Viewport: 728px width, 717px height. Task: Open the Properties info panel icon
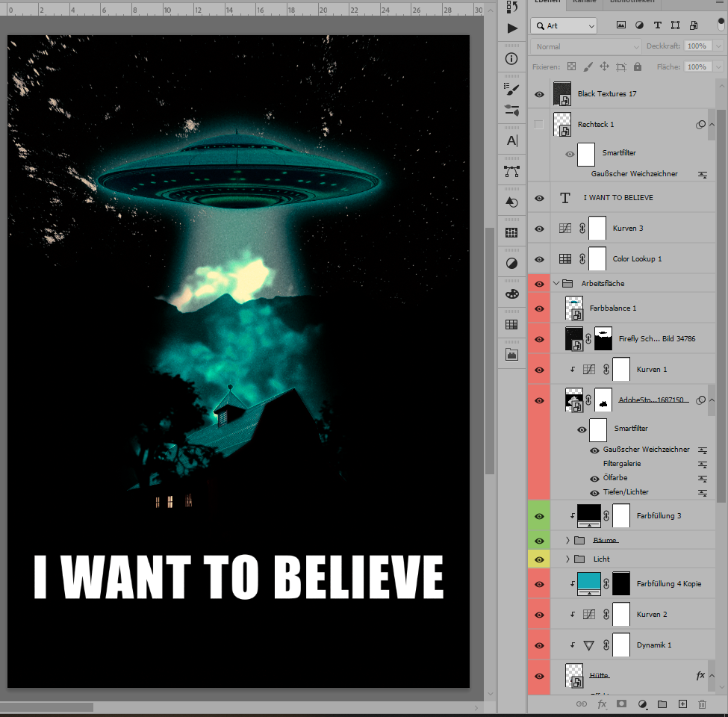(511, 59)
